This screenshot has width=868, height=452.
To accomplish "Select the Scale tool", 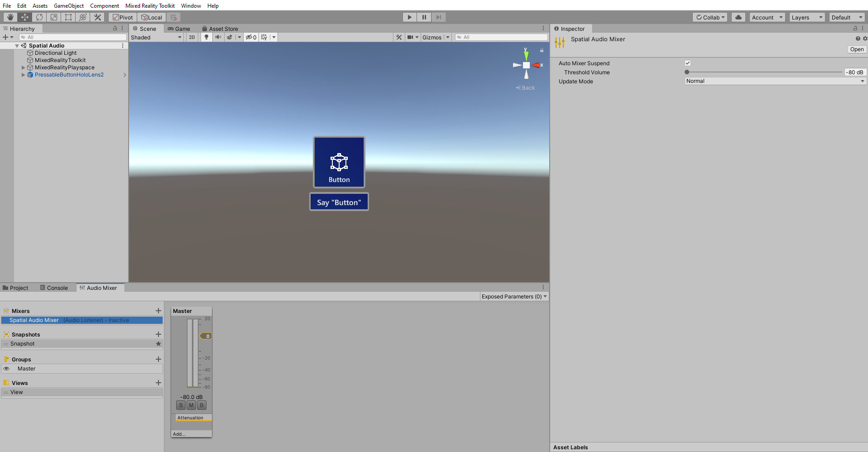I will pos(53,17).
